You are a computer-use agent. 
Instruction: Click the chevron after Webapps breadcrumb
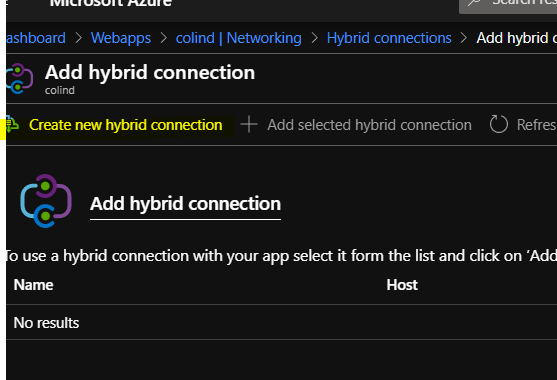(163, 38)
